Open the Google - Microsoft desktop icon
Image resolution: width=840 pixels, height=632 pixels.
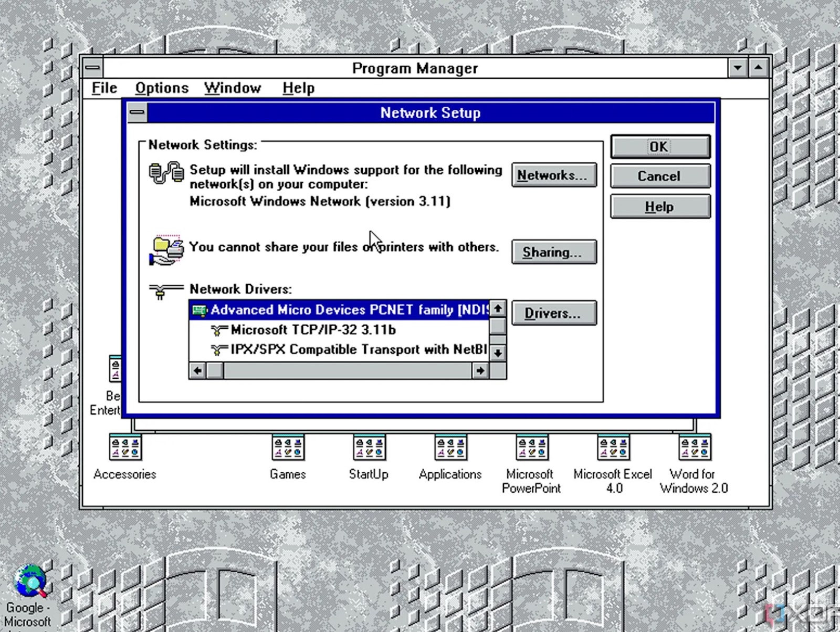click(30, 582)
